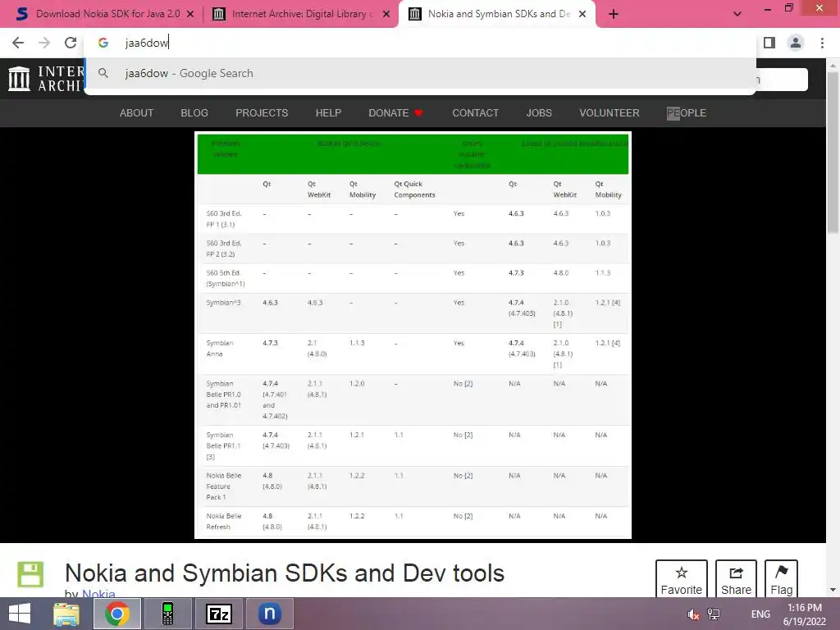
Task: Open the PEOPLE link
Action: coord(687,113)
